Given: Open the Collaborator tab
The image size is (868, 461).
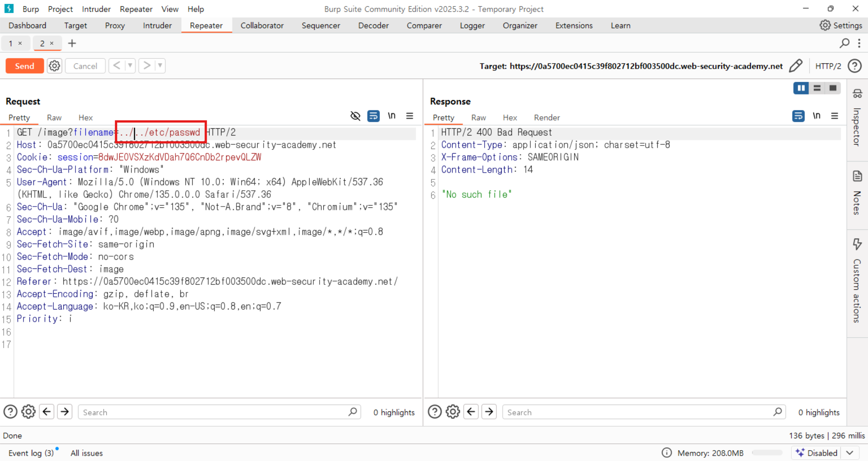Looking at the screenshot, I should (x=262, y=26).
